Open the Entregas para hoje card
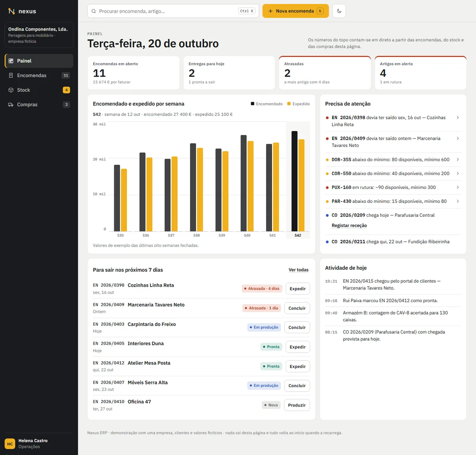 pos(229,73)
